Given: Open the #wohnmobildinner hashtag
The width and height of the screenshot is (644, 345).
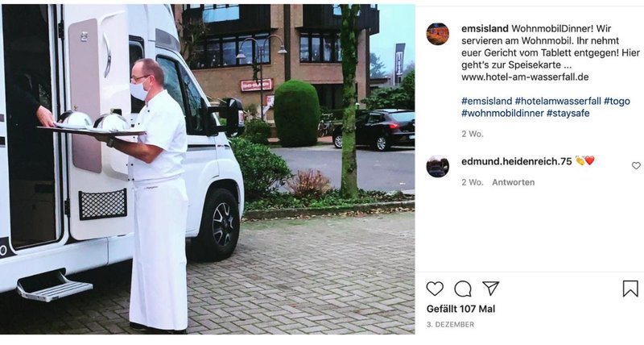Looking at the screenshot, I should coord(502,113).
